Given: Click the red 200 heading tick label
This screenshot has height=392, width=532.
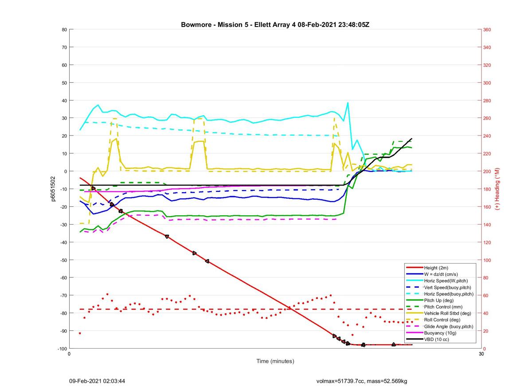Looking at the screenshot, I should [487, 171].
